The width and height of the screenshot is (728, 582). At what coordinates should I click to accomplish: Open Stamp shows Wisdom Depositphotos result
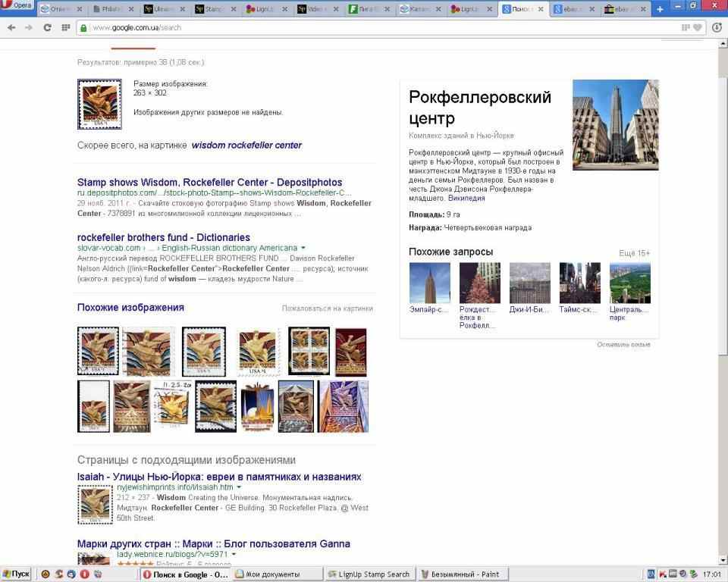point(210,183)
